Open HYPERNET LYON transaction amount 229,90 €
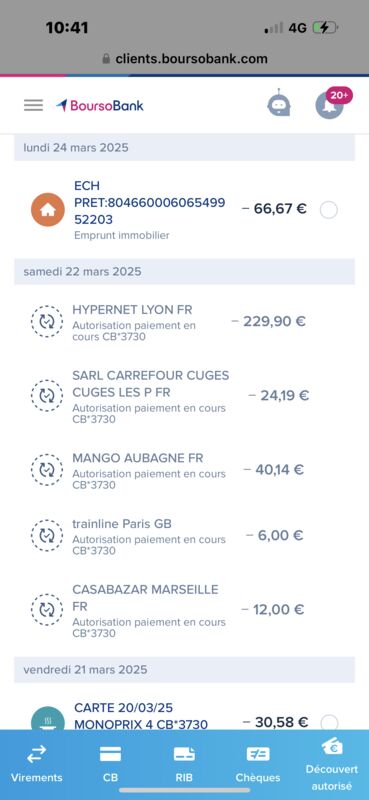Screen dimensions: 369x800 [x=268, y=321]
